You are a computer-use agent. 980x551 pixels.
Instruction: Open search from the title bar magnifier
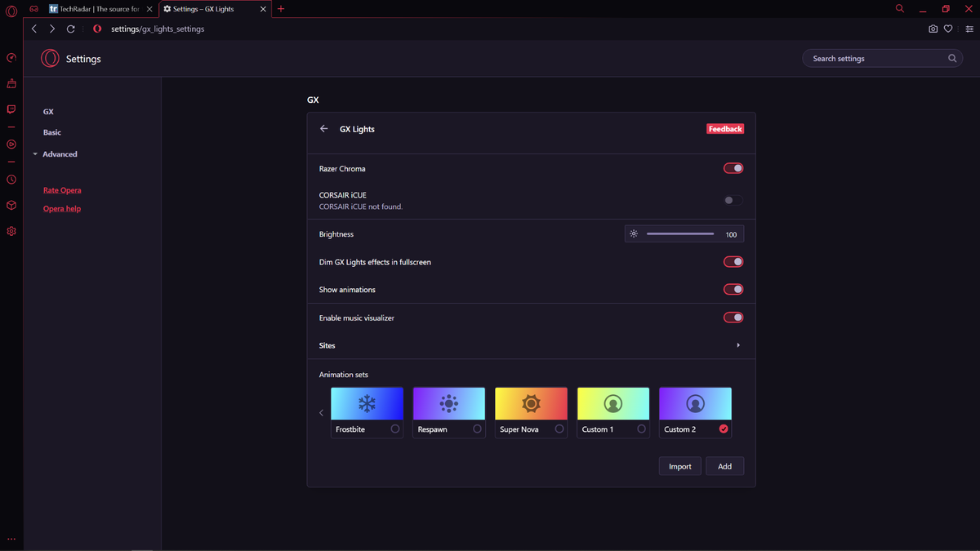pyautogui.click(x=899, y=8)
